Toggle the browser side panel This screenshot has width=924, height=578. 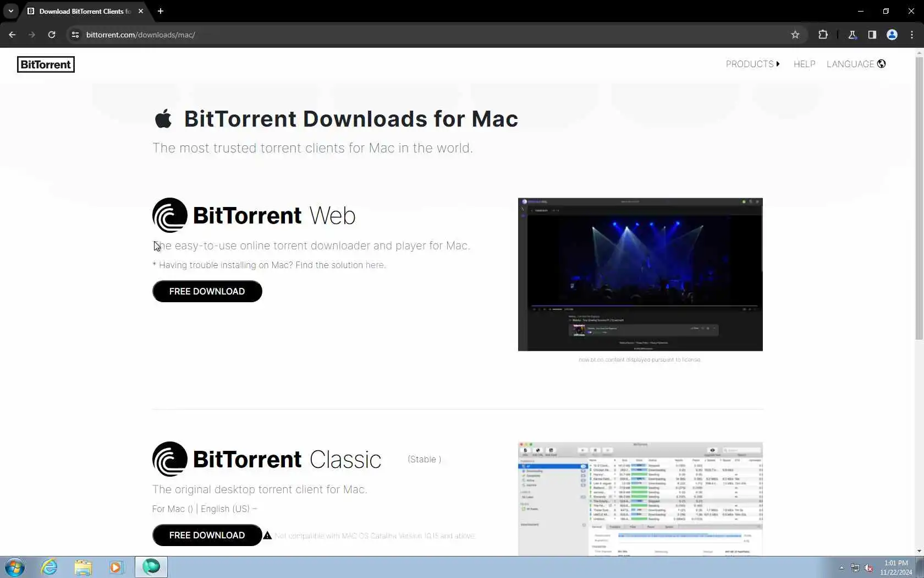coord(872,35)
